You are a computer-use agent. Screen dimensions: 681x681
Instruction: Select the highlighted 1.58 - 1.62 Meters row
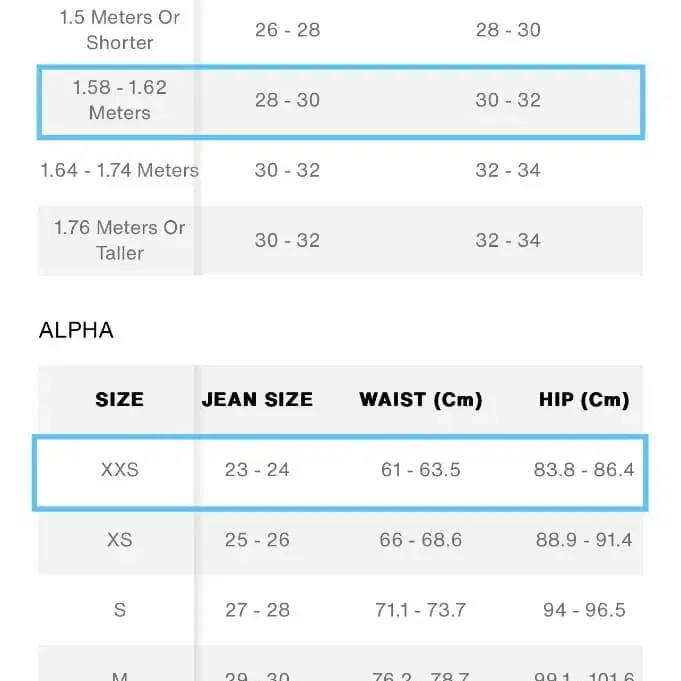(x=341, y=102)
